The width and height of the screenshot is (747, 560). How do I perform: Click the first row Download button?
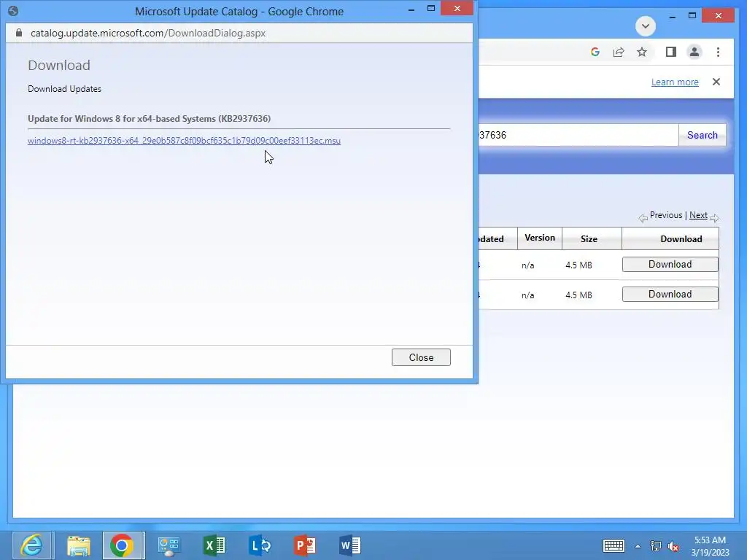(x=670, y=264)
